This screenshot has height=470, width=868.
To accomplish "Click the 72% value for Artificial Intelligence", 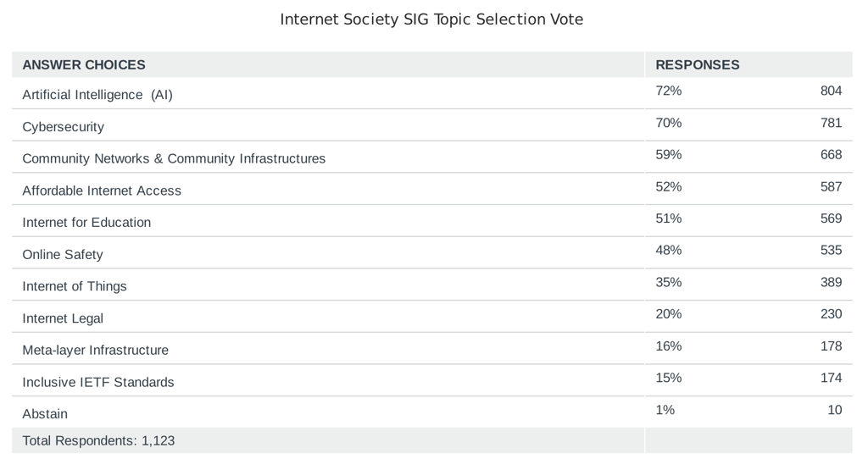I will click(669, 91).
